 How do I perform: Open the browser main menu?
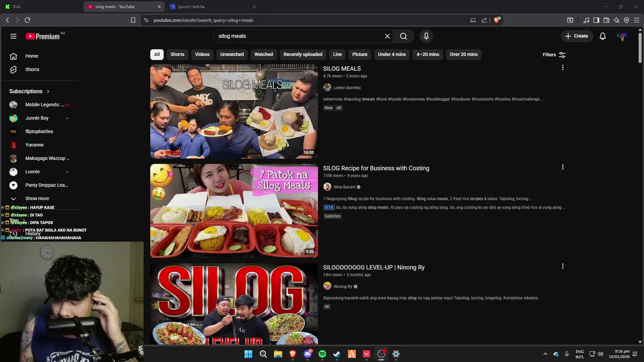pos(636,20)
